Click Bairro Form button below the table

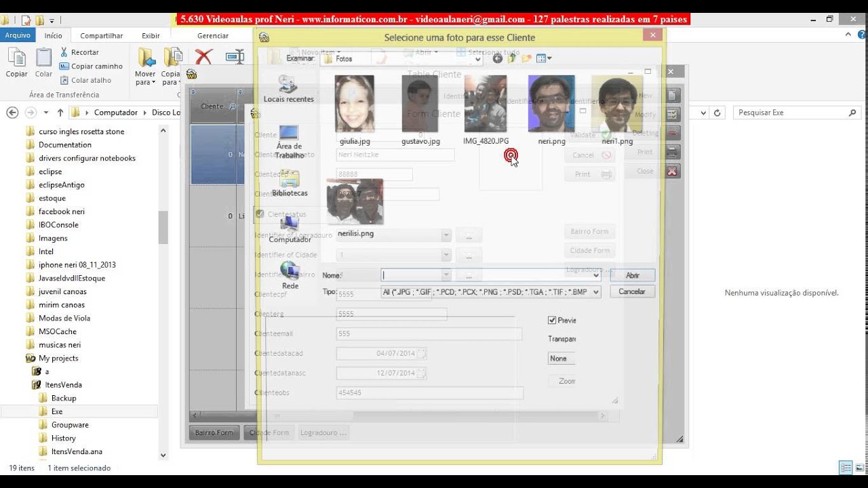pyautogui.click(x=214, y=432)
